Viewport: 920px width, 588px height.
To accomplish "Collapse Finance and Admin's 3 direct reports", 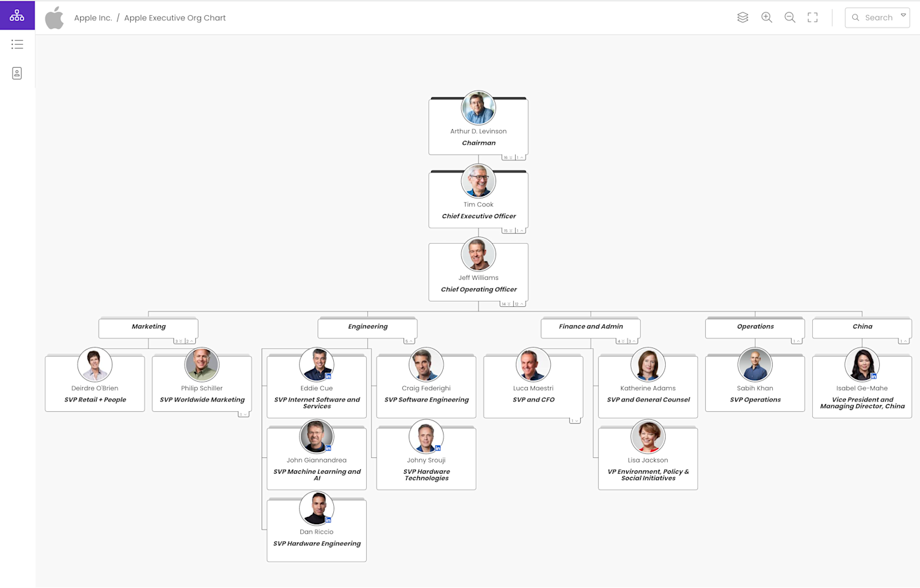I will tap(632, 341).
